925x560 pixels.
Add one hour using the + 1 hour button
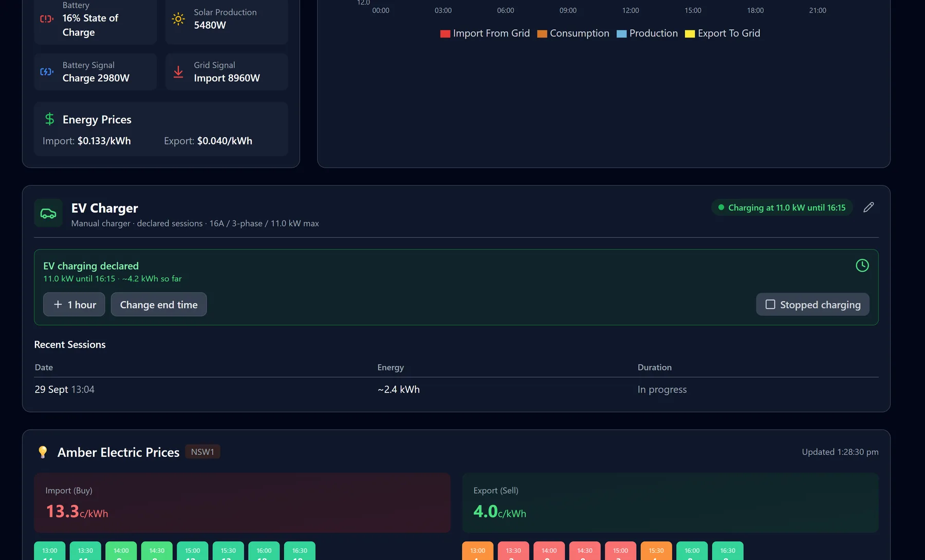tap(74, 305)
